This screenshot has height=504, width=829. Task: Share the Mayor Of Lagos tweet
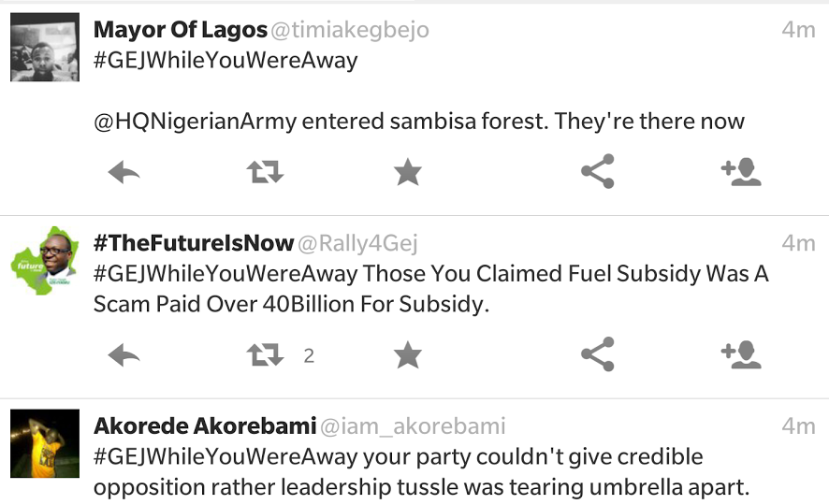coord(597,172)
